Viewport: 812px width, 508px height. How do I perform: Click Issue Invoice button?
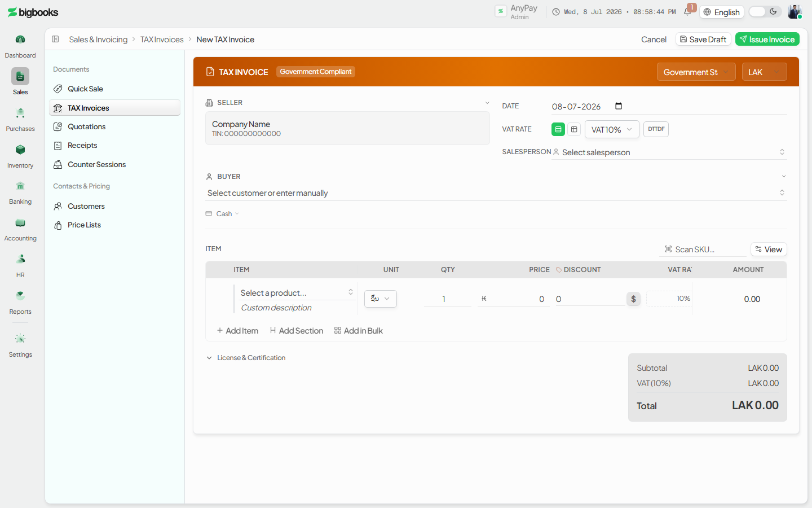click(x=767, y=39)
